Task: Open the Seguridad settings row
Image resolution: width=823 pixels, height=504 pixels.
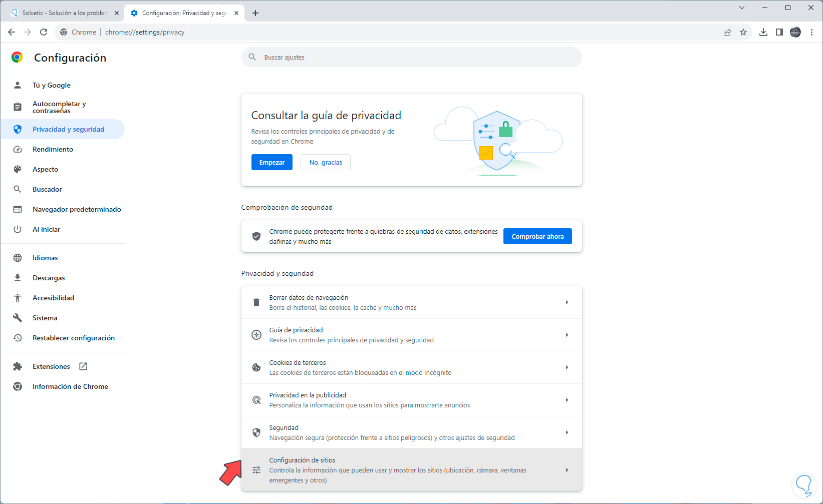Action: coord(412,432)
